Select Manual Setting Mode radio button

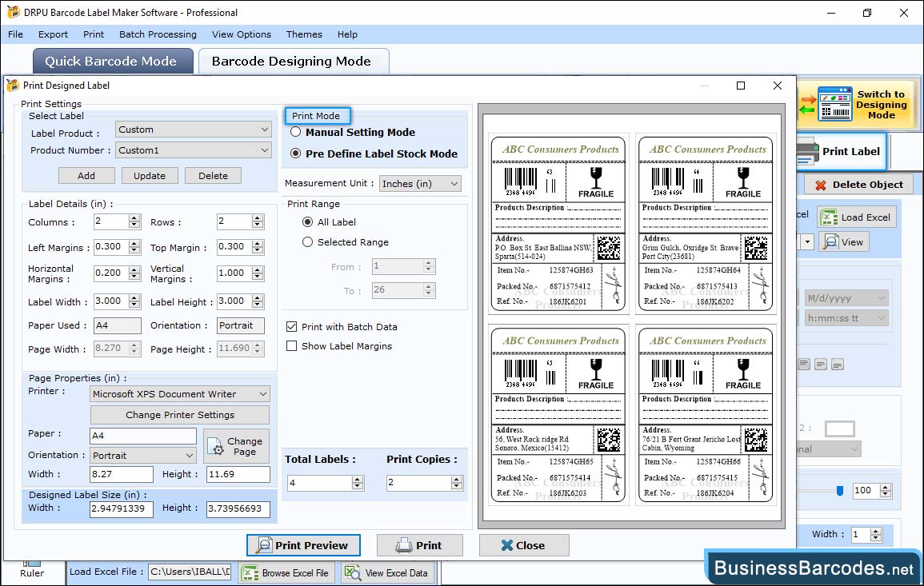[x=296, y=133]
